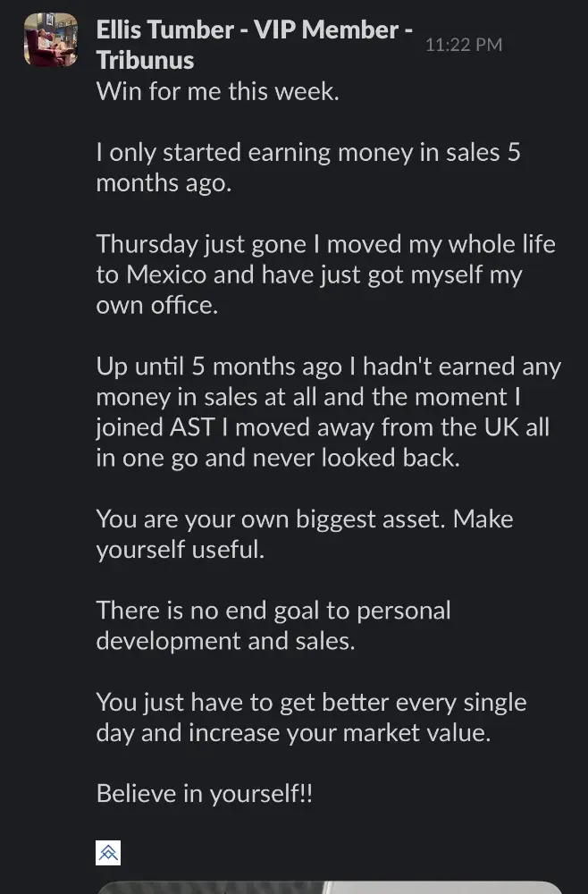This screenshot has width=588, height=894.
Task: Click the word "UK" in the message
Action: [501, 426]
